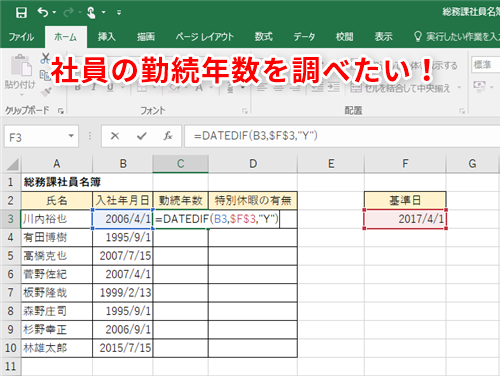Select column G header

pos(473,164)
